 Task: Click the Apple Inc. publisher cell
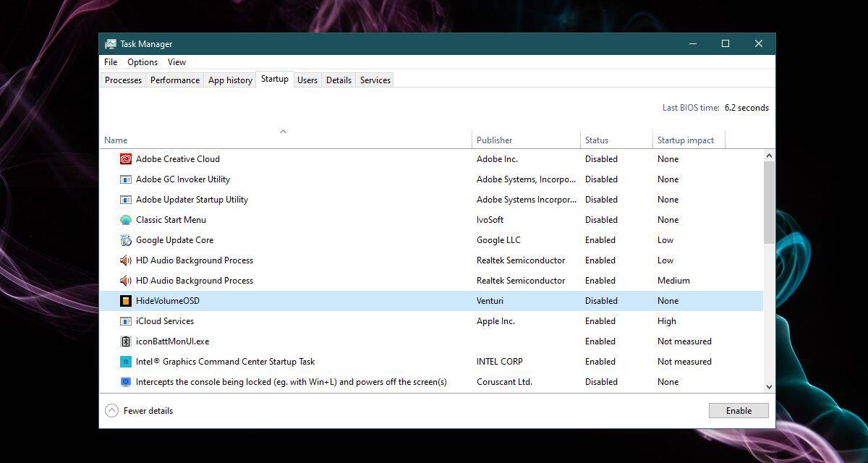[x=495, y=321]
